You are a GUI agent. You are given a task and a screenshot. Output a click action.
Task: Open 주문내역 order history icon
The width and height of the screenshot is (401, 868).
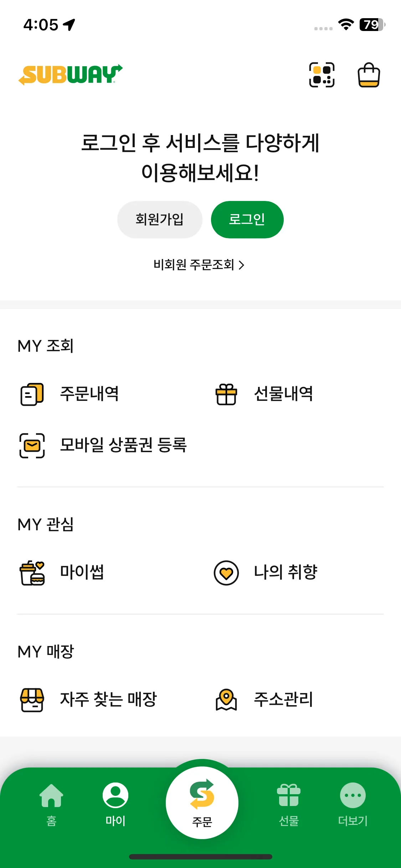(x=32, y=394)
